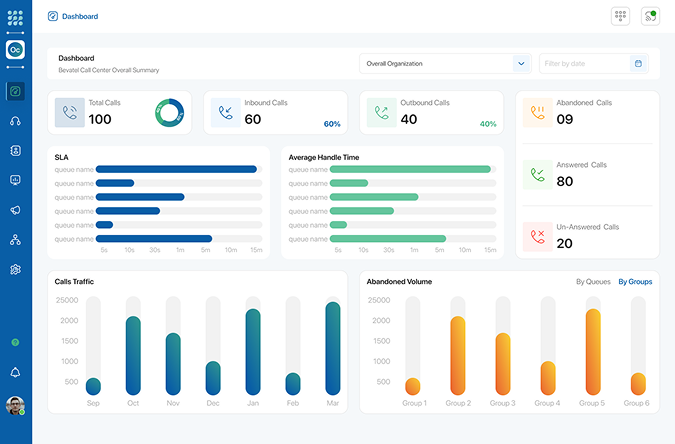Open the settings gear in the sidebar
This screenshot has width=675, height=444.
tap(15, 270)
